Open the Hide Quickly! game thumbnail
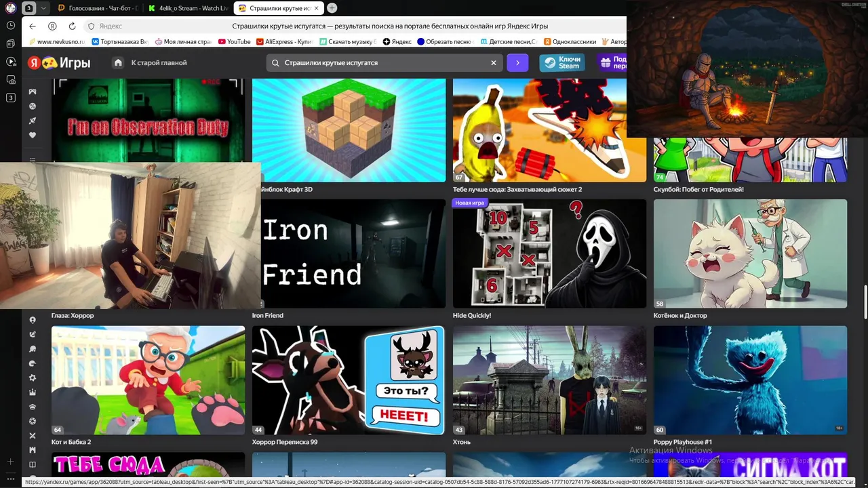The width and height of the screenshot is (868, 488). pyautogui.click(x=549, y=253)
